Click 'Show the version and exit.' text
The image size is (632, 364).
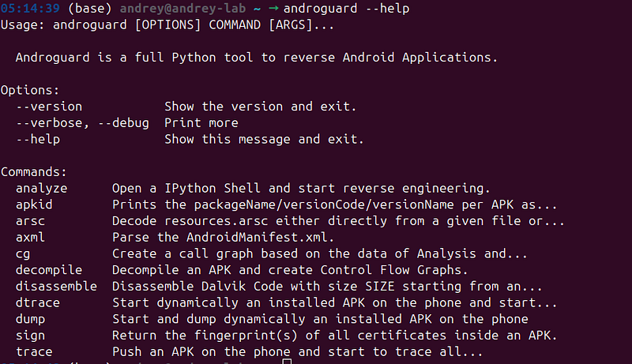click(x=261, y=107)
